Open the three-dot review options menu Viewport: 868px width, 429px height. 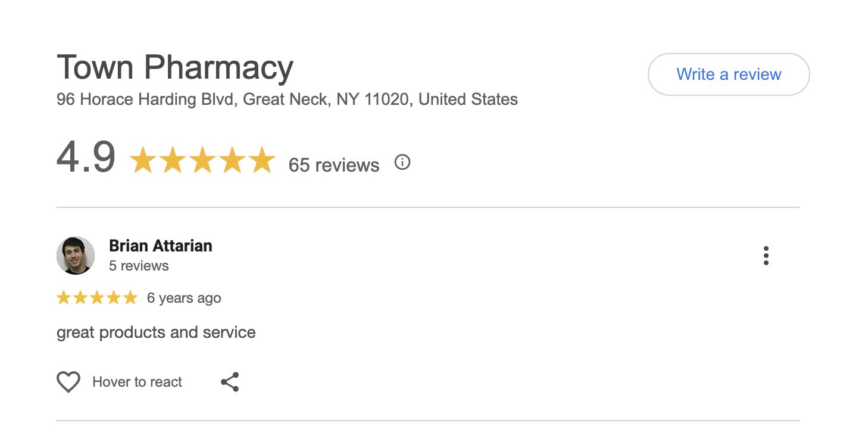[x=766, y=256]
